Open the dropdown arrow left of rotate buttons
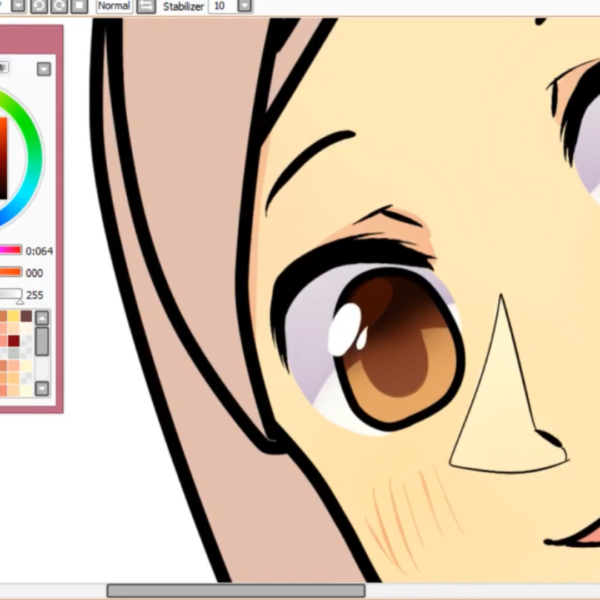This screenshot has width=600, height=600. [x=18, y=6]
